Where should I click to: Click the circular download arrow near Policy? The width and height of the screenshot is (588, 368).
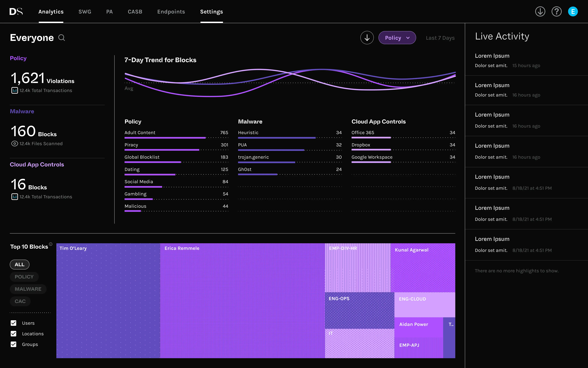point(367,38)
